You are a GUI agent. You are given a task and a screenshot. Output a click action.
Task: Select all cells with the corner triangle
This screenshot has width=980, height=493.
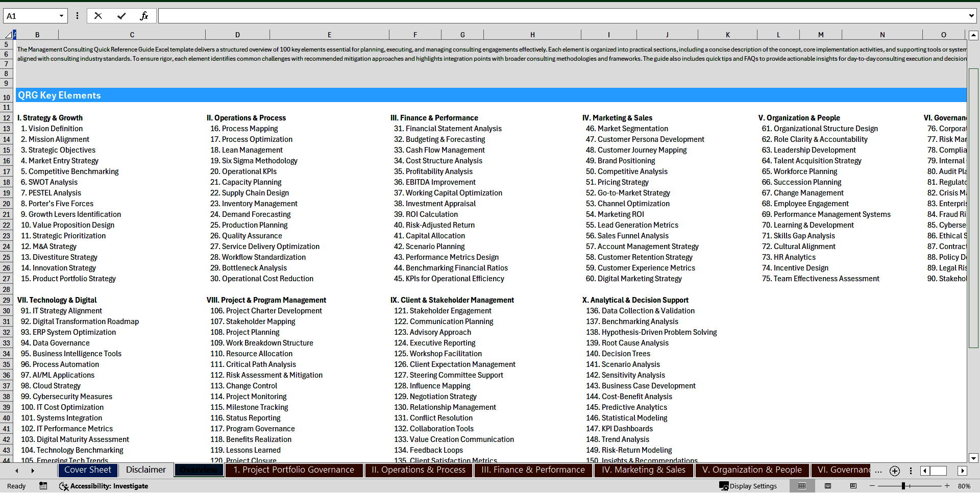[x=9, y=34]
